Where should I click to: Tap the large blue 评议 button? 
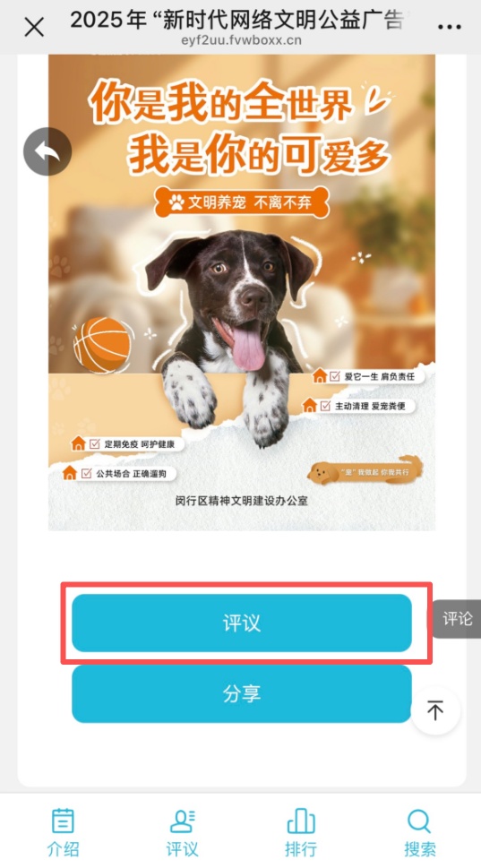(242, 623)
